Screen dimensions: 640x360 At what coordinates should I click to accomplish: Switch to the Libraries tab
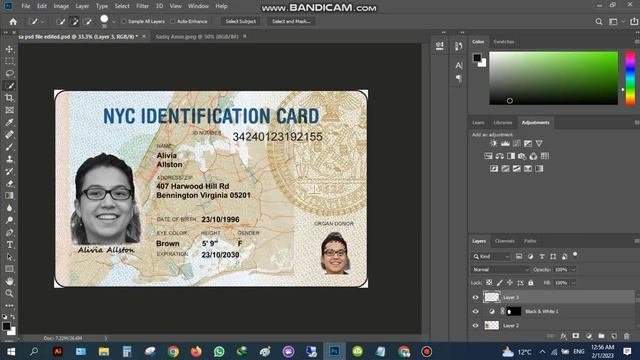(x=502, y=122)
